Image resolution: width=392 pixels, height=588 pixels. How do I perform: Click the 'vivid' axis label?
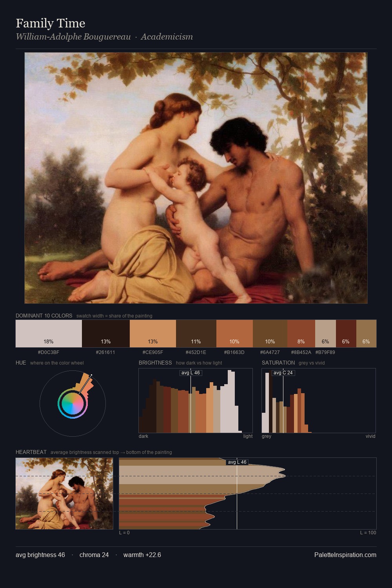[370, 436]
